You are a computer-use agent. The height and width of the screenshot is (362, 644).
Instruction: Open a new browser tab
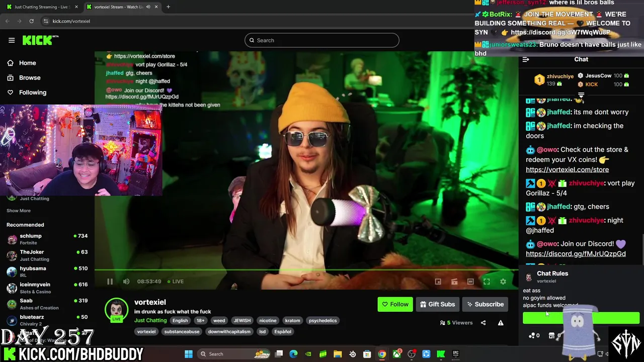[168, 7]
